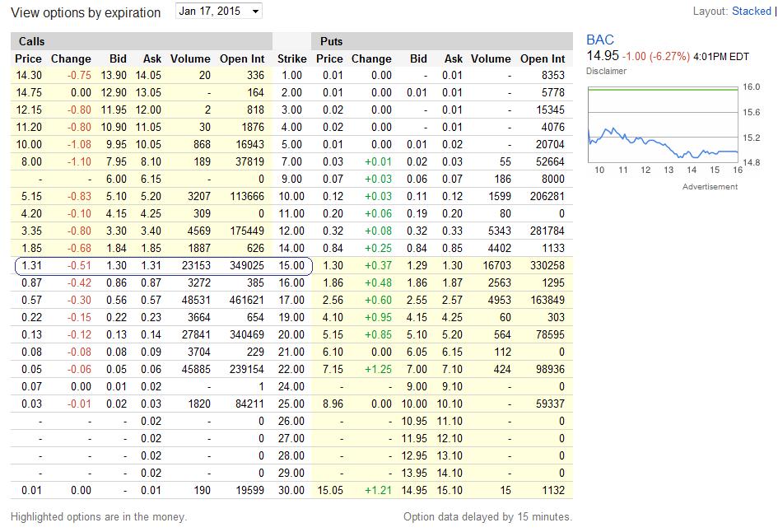Screen dimensions: 778x532
Task: Click call open interest 16943 at strike 5.00
Action: tap(249, 144)
